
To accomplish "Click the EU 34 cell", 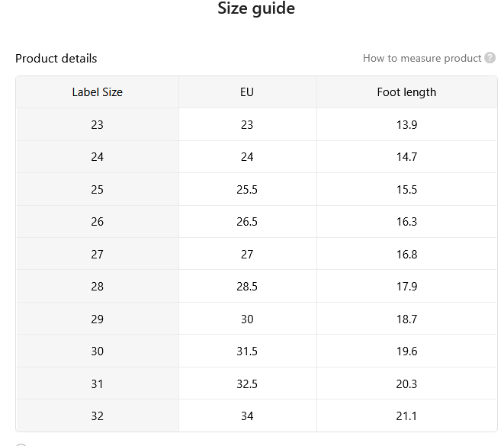I will click(247, 416).
